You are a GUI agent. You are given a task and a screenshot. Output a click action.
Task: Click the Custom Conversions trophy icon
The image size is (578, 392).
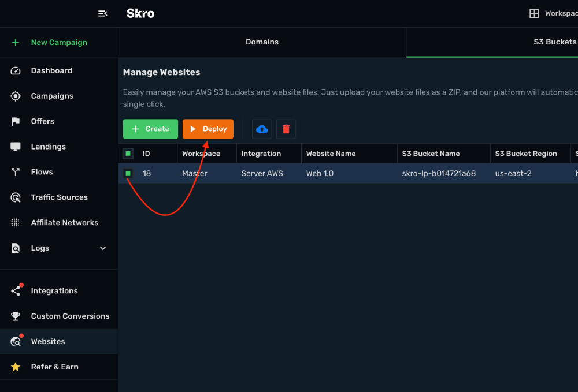tap(16, 316)
